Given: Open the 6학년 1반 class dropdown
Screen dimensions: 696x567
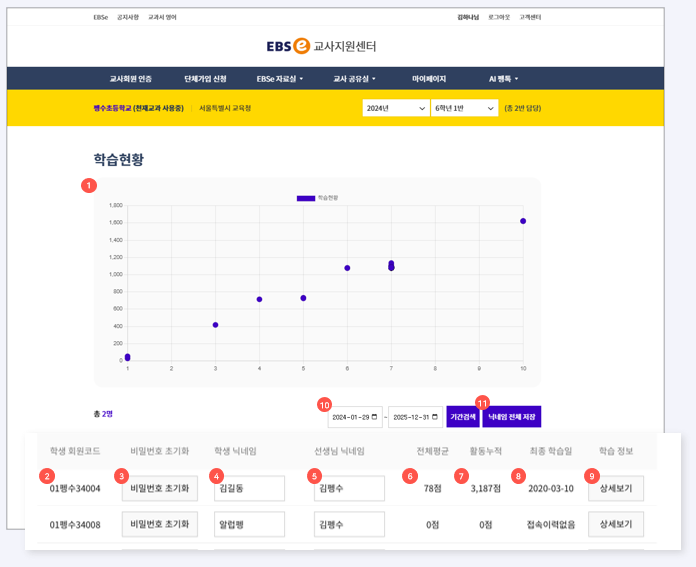Looking at the screenshot, I should tap(464, 108).
